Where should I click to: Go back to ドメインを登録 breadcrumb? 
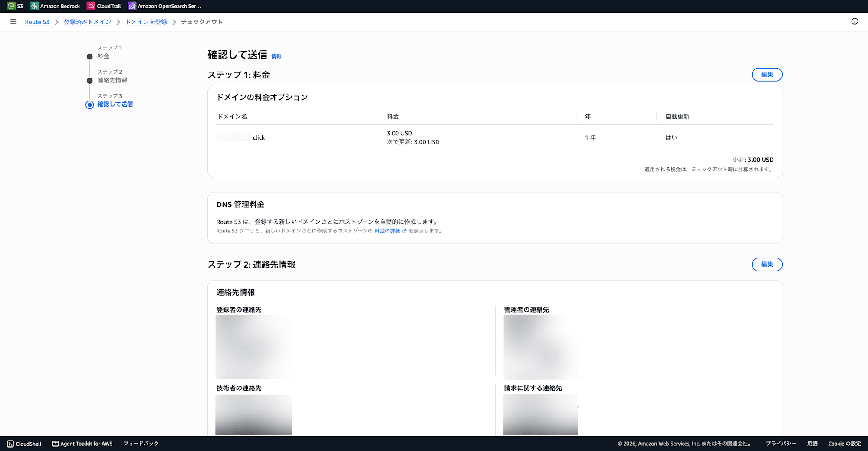click(x=146, y=22)
